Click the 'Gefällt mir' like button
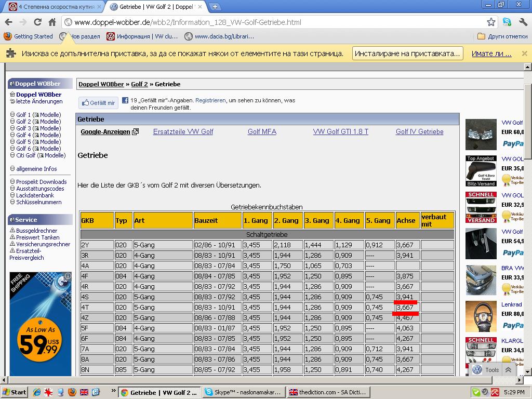Image resolution: width=532 pixels, height=399 pixels. tap(98, 103)
